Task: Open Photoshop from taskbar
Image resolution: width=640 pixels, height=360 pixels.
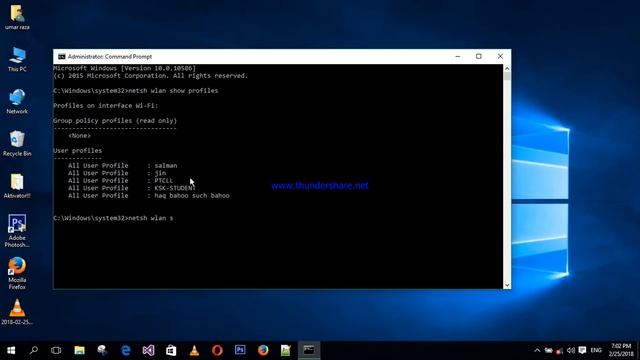Action: pyautogui.click(x=240, y=350)
